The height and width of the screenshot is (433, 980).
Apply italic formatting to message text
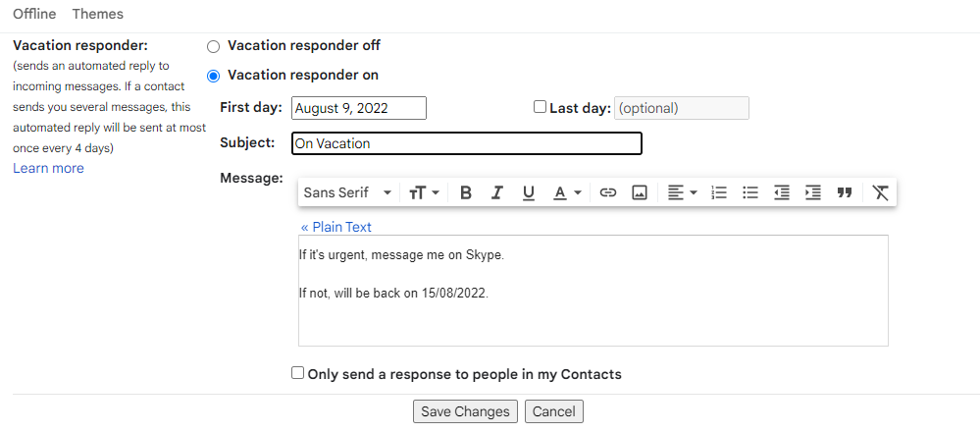497,193
